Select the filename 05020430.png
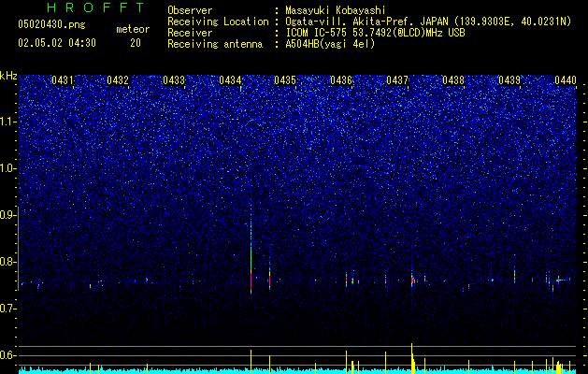 tap(51, 24)
